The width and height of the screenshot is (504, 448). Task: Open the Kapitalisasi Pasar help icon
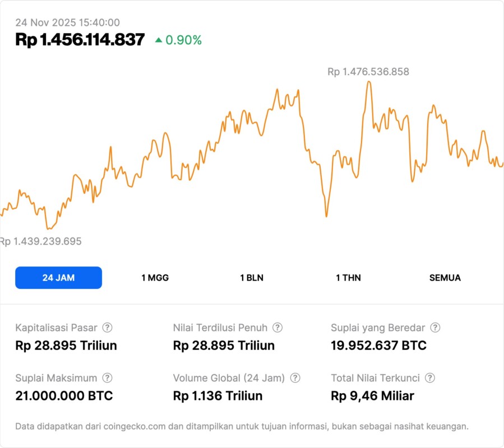tap(107, 328)
